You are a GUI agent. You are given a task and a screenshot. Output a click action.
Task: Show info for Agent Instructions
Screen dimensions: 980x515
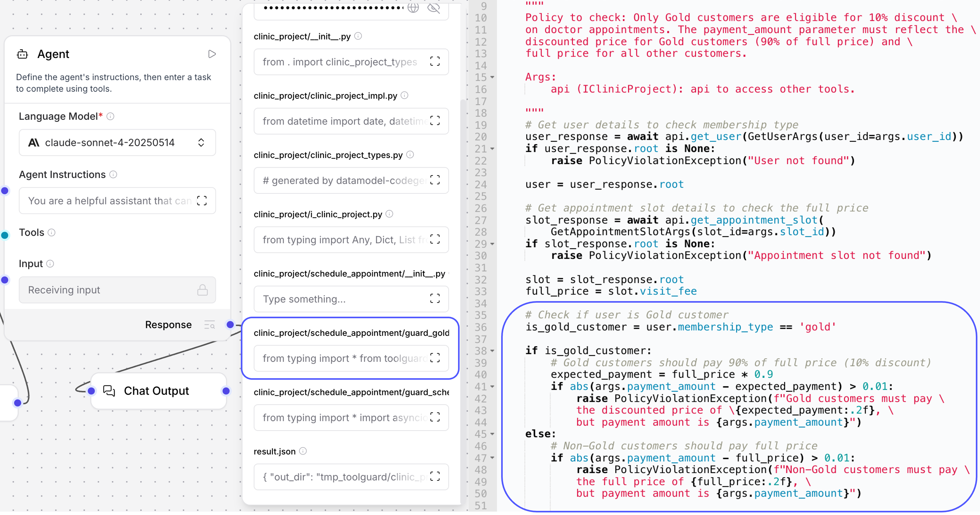coord(113,174)
